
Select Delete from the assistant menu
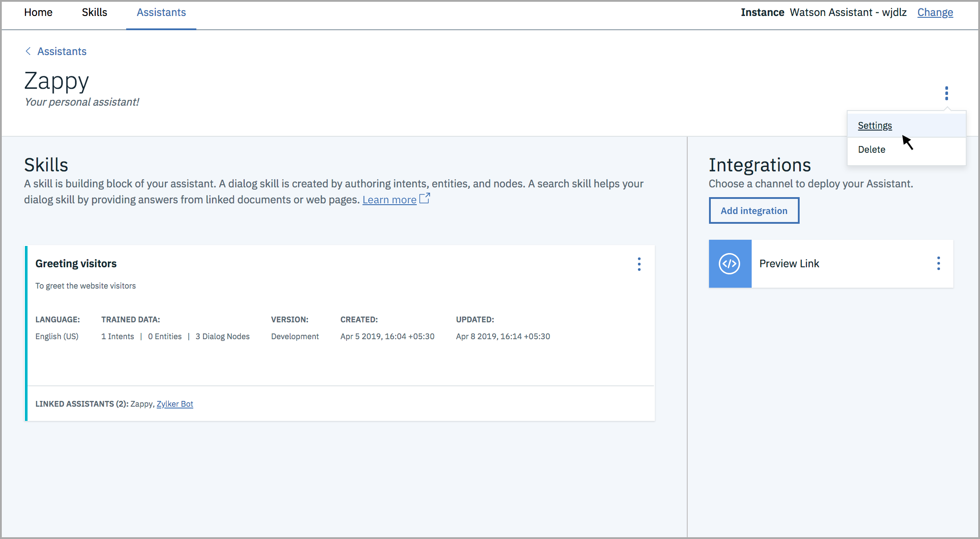tap(872, 149)
